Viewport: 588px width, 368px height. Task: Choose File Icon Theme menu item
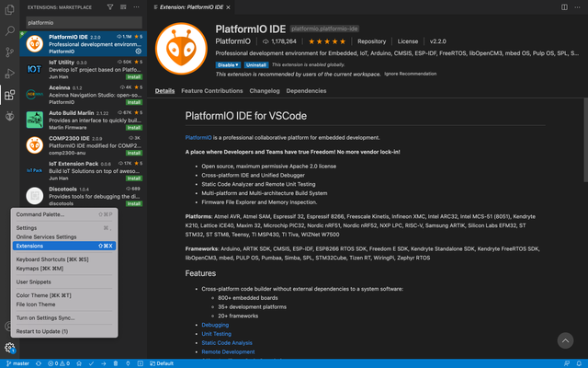pyautogui.click(x=64, y=305)
